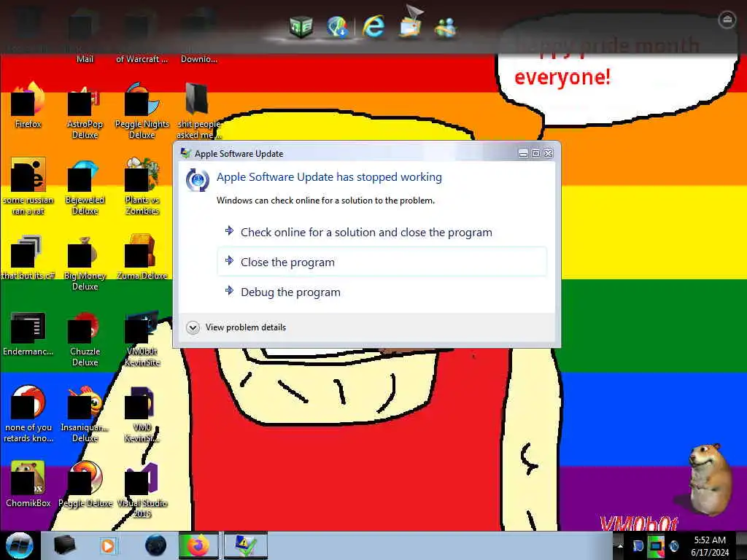Open the Windows Start menu orb
747x560 pixels.
[20, 545]
